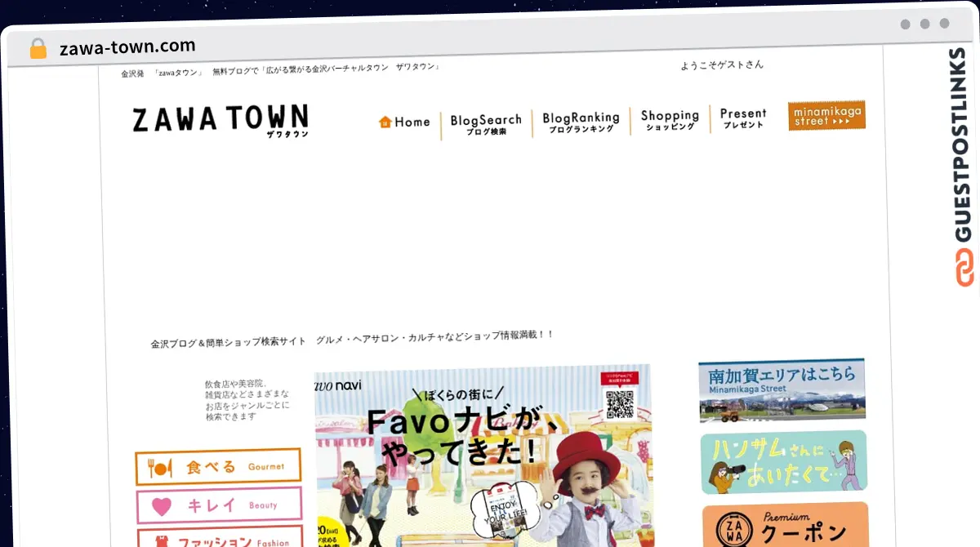Open the BlogSearch menu item
This screenshot has width=980, height=547.
coord(486,124)
